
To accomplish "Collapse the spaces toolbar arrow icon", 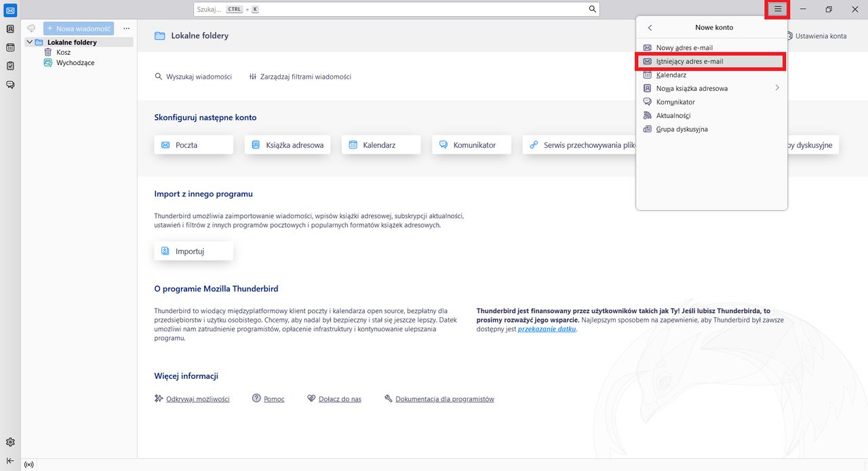I will coord(10,461).
